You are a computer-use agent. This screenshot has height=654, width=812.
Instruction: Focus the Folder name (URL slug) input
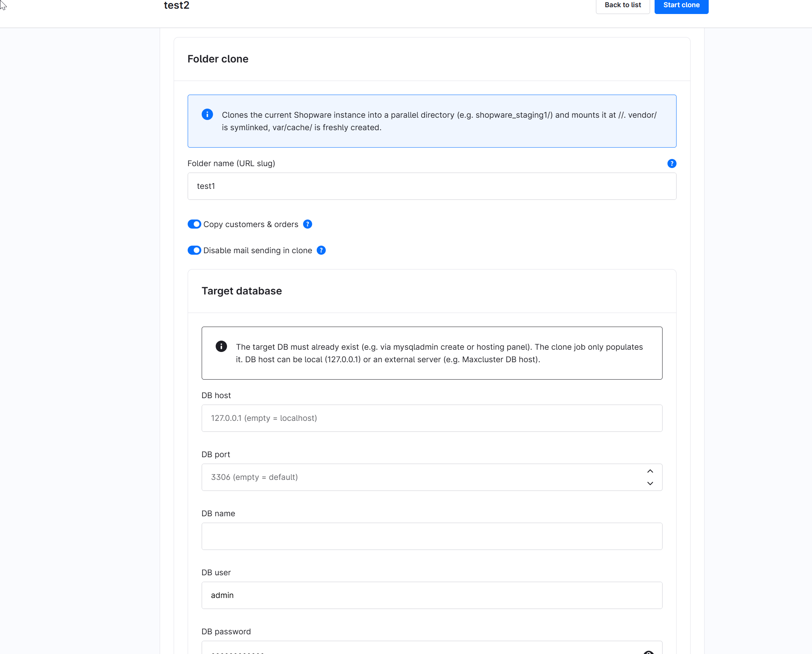pos(432,186)
